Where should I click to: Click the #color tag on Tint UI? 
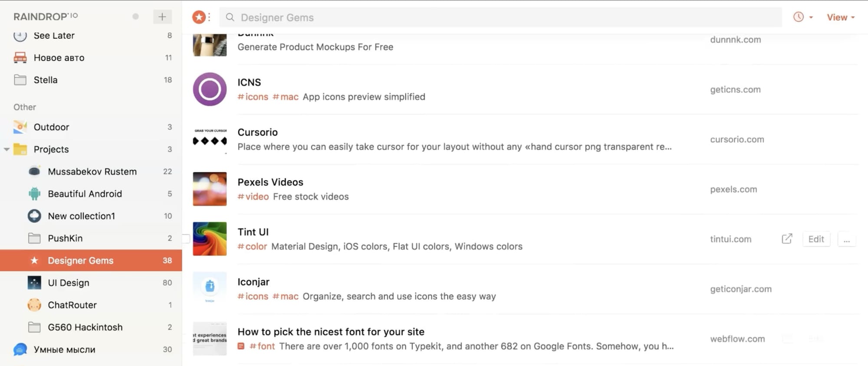tap(252, 246)
